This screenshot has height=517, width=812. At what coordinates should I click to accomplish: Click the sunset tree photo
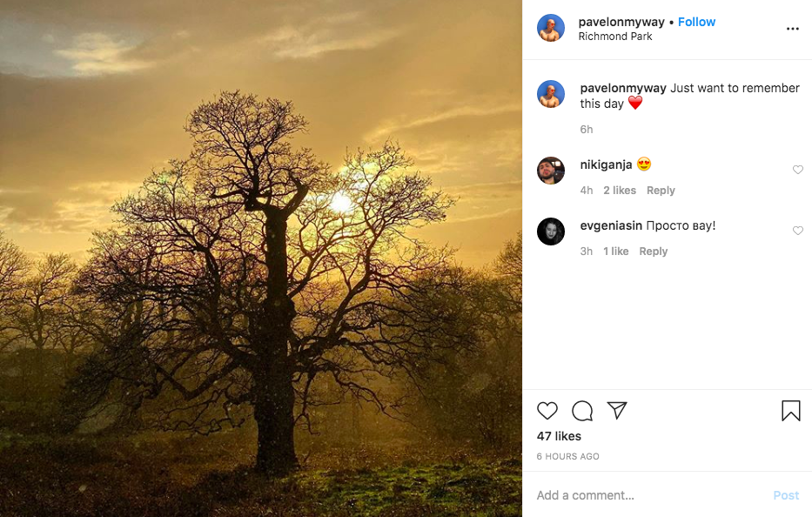261,258
